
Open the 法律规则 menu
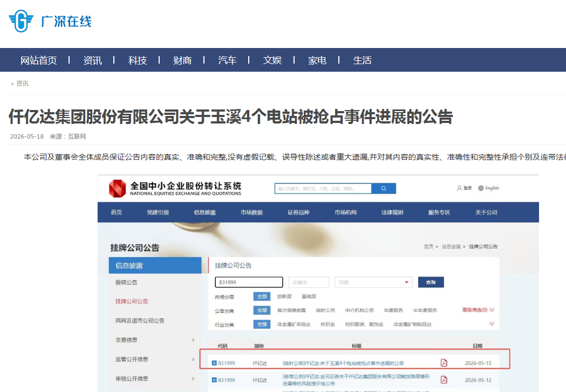pos(392,212)
